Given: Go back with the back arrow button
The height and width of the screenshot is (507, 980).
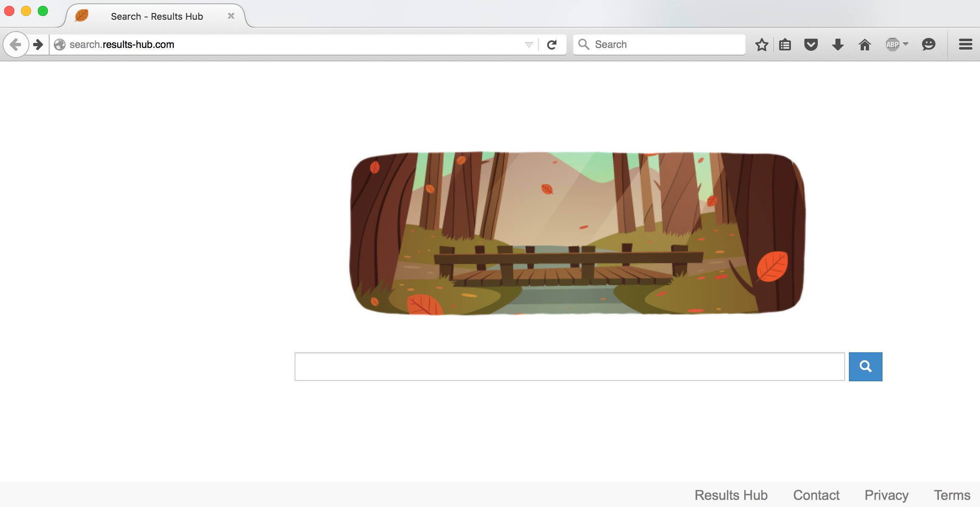Looking at the screenshot, I should [16, 44].
